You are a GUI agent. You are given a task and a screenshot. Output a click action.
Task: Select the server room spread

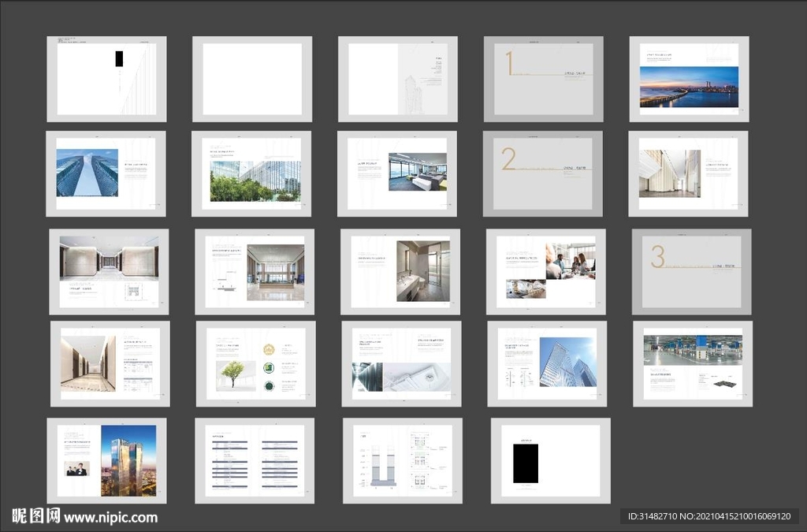[401, 363]
